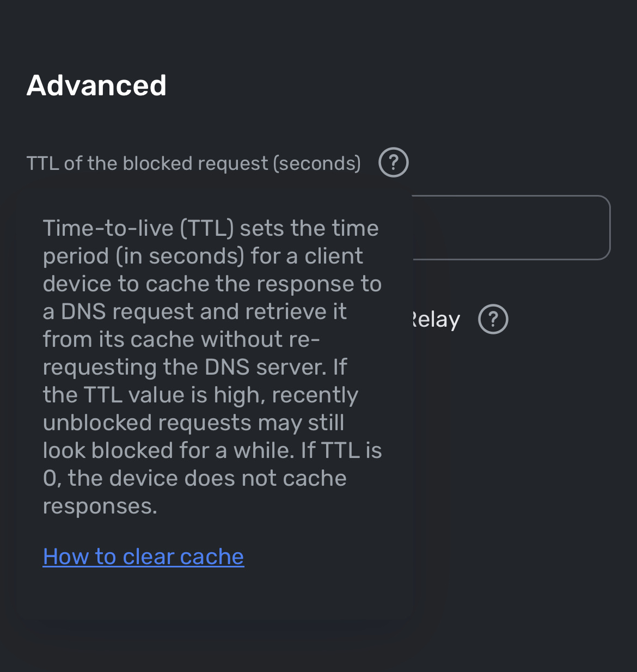Follow the cache clearing instructions link
637x672 pixels.
[143, 557]
